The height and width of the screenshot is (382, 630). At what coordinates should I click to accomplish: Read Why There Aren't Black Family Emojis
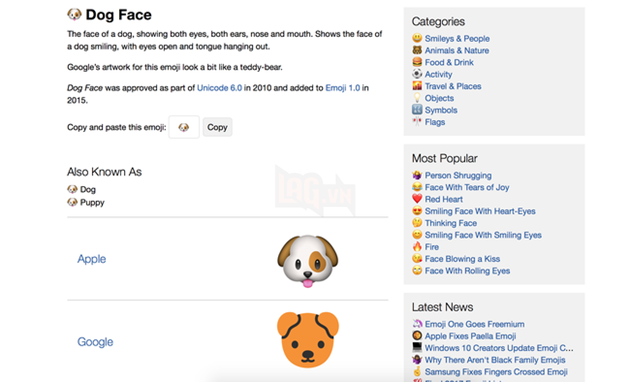[495, 360]
